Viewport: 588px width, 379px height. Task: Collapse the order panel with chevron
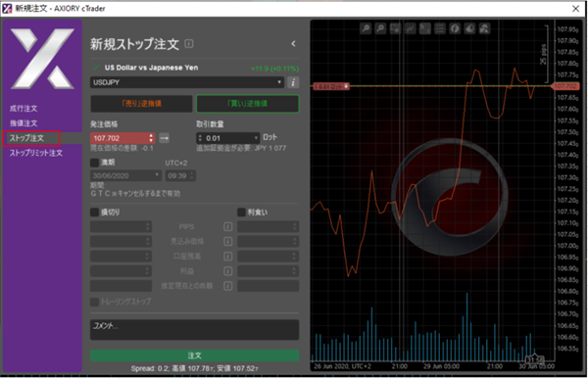[293, 44]
